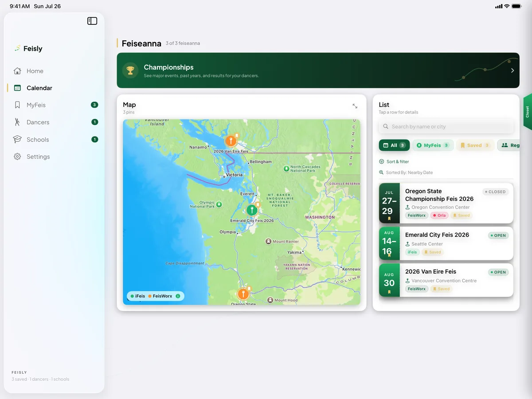Click the Oregon Convention Center venue text
The image size is (532, 399).
pyautogui.click(x=441, y=207)
